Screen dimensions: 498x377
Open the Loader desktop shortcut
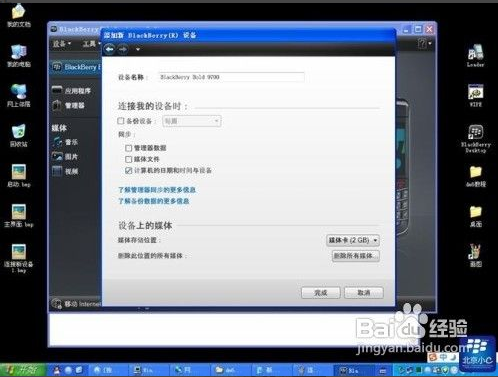click(476, 55)
